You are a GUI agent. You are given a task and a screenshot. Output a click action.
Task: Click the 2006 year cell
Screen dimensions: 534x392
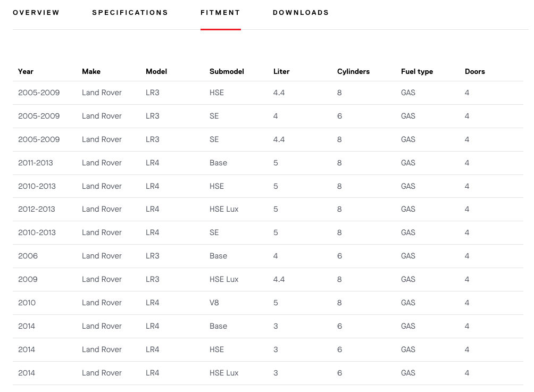point(28,256)
